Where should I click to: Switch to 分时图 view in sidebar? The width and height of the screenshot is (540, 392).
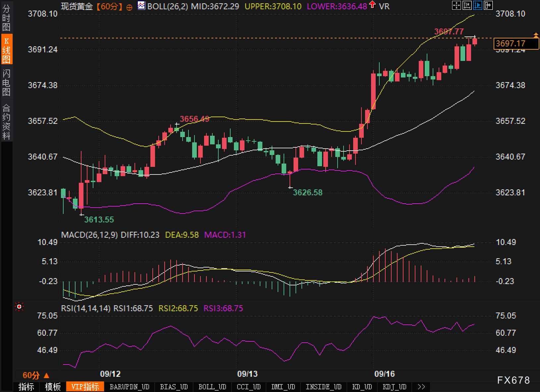[6, 18]
